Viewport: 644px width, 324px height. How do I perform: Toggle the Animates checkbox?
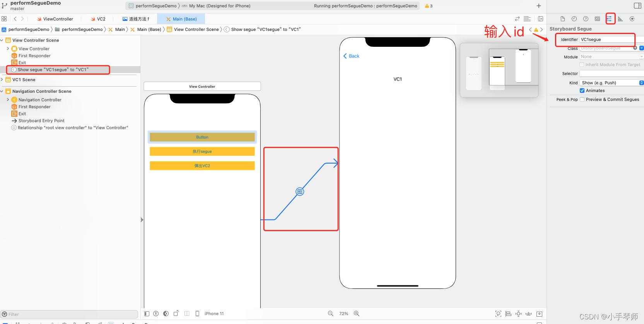click(x=582, y=90)
